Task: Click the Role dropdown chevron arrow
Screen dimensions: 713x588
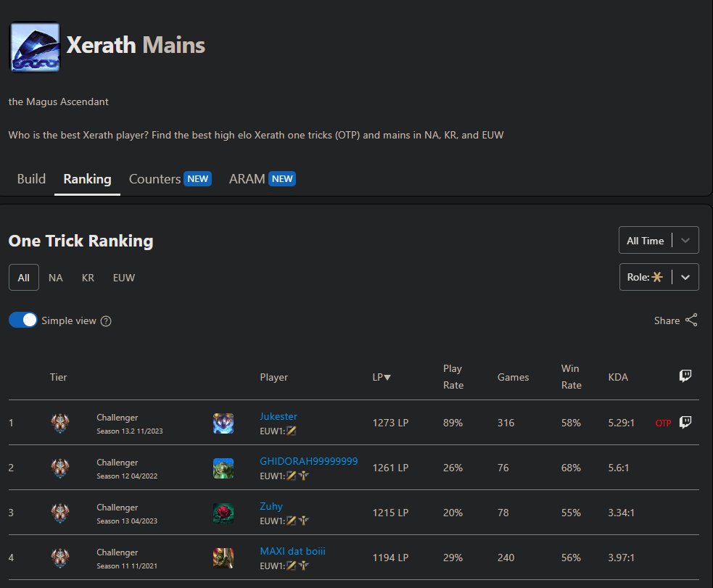Action: [x=685, y=277]
